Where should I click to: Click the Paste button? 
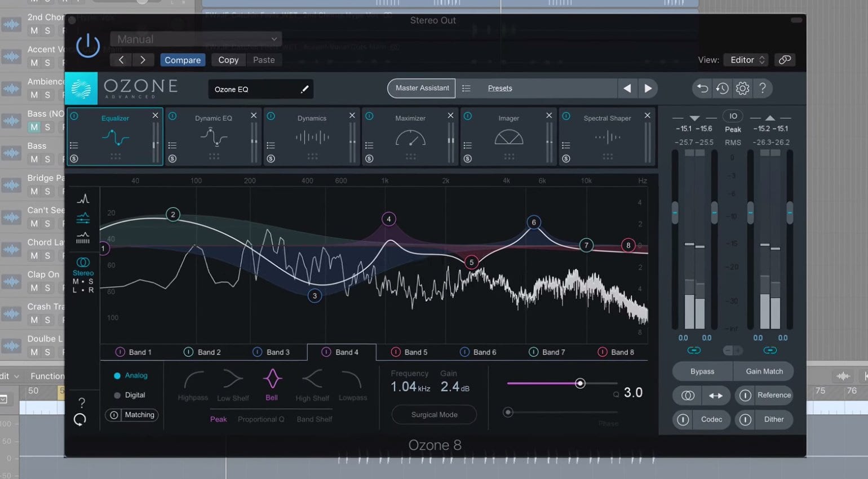tap(264, 60)
